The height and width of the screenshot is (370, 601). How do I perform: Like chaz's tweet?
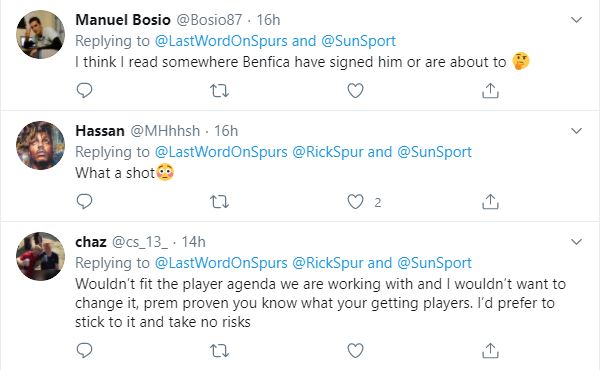click(x=355, y=350)
